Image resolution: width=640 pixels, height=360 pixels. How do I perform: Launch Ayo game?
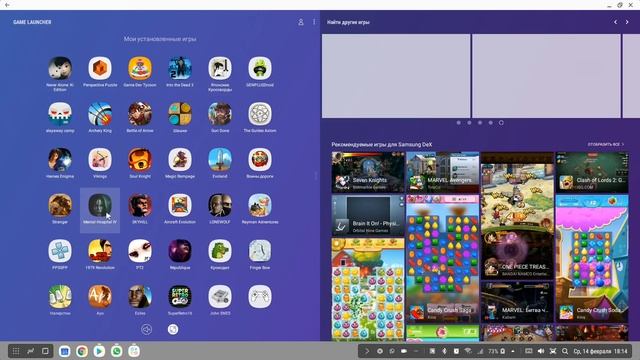click(x=100, y=297)
